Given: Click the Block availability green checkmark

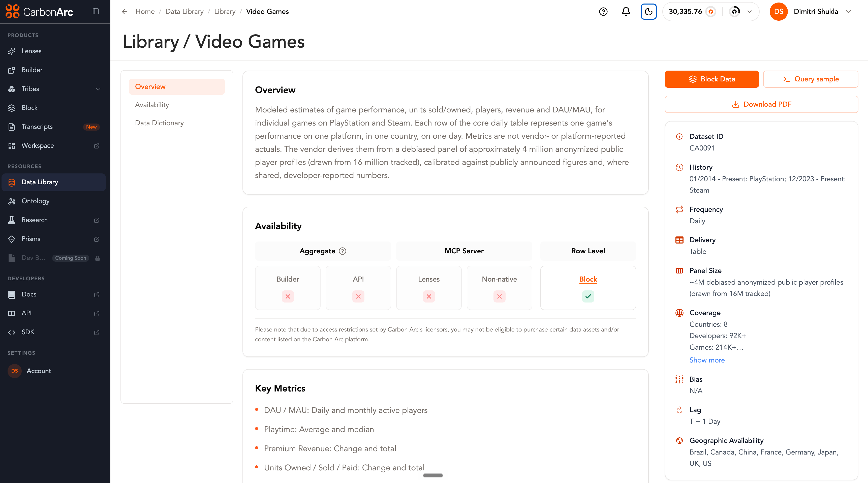Looking at the screenshot, I should (x=588, y=296).
